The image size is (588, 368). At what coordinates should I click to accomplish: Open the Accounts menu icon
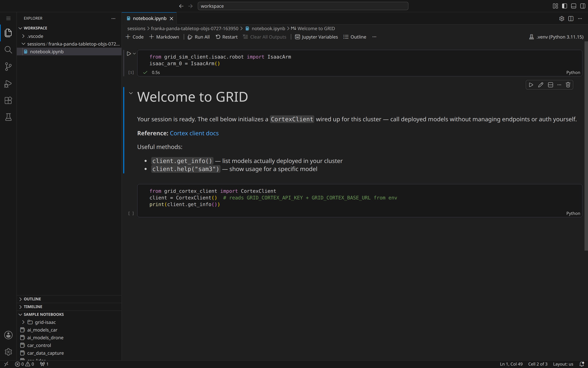click(x=8, y=335)
